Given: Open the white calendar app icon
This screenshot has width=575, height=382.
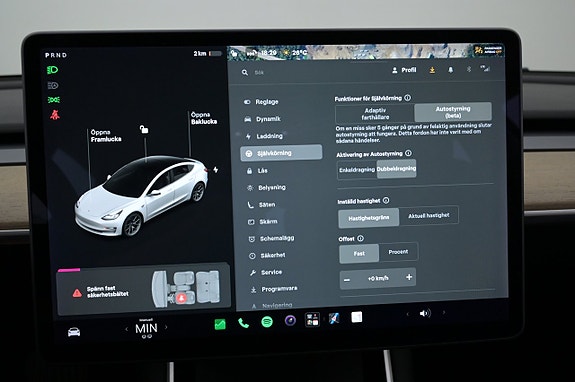Looking at the screenshot, I should point(356,317).
